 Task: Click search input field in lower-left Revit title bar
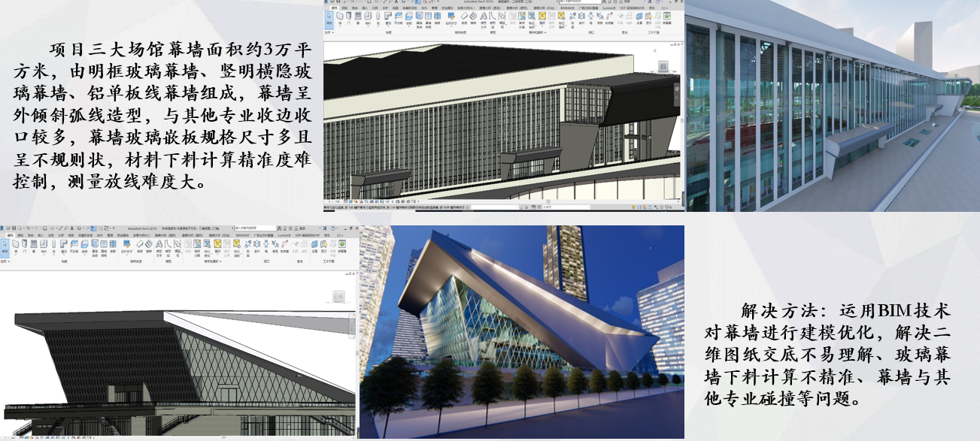pos(256,227)
